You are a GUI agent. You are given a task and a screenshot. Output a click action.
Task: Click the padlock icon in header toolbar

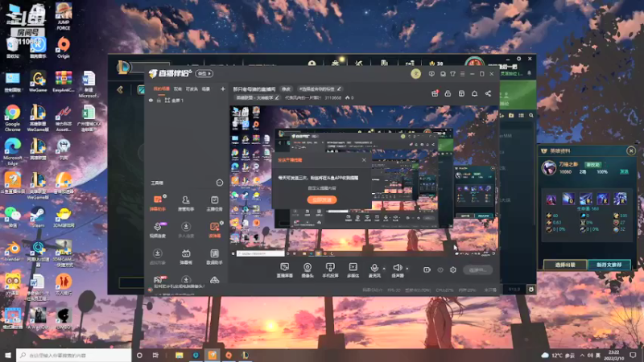[x=448, y=93]
